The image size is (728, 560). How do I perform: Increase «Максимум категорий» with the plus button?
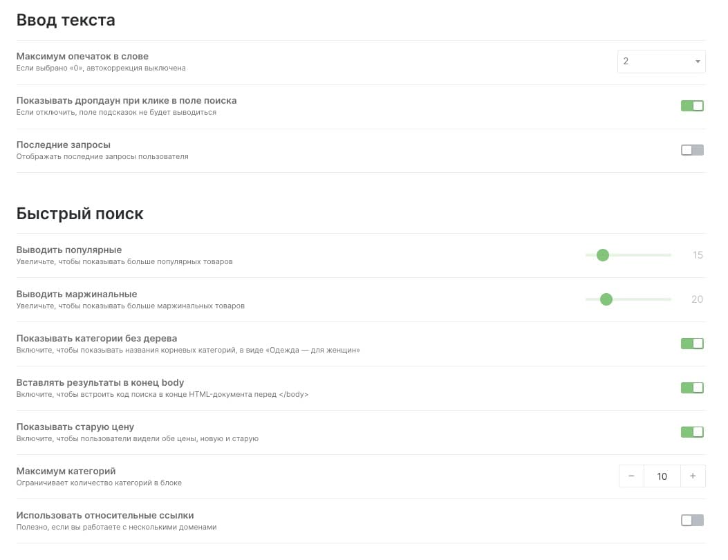(693, 476)
